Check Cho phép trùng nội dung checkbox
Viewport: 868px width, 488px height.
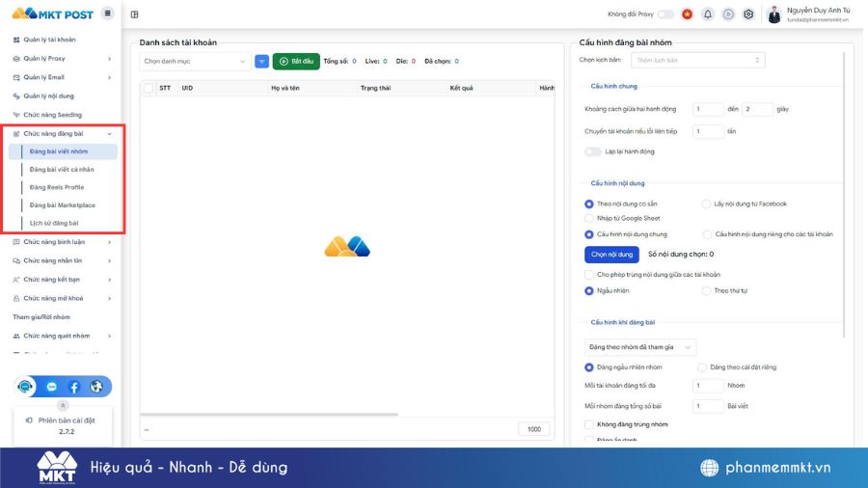point(589,275)
